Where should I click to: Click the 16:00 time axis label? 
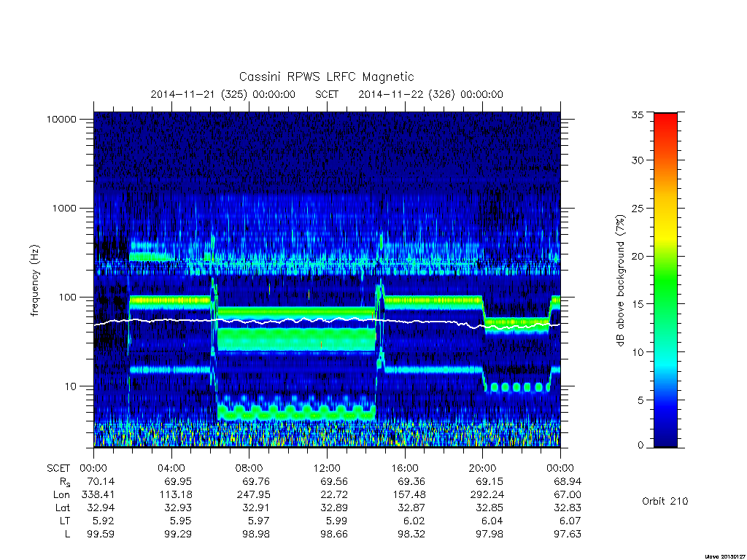click(404, 468)
